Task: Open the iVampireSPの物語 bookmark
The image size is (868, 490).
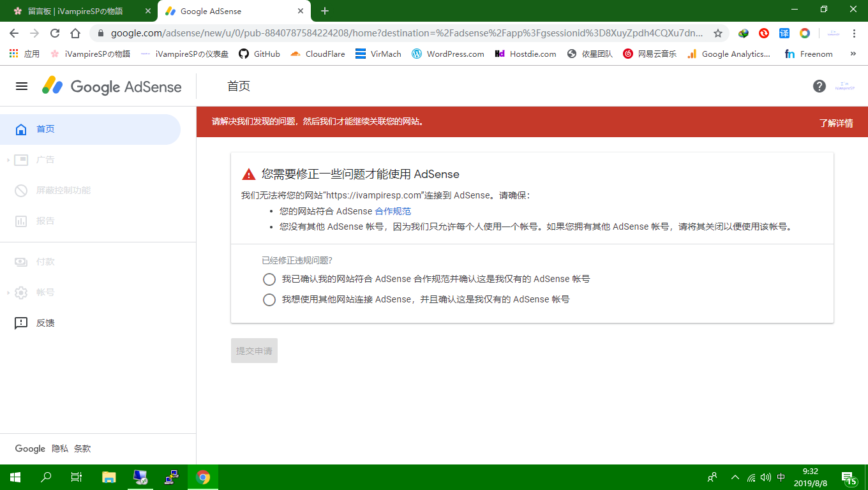Action: pos(90,54)
